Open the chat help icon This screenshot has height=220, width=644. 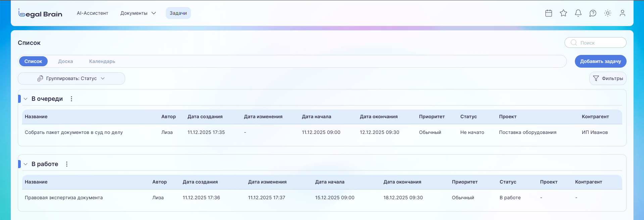click(593, 13)
